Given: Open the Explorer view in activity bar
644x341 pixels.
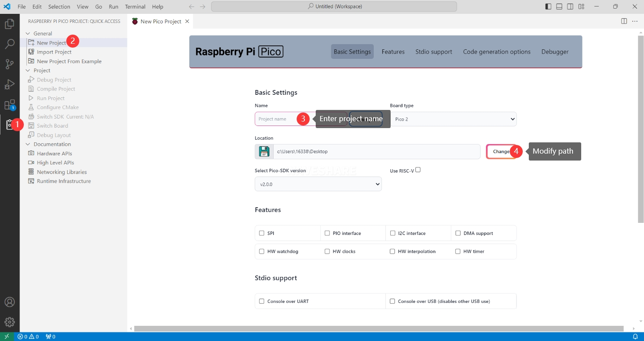Looking at the screenshot, I should click(x=10, y=24).
